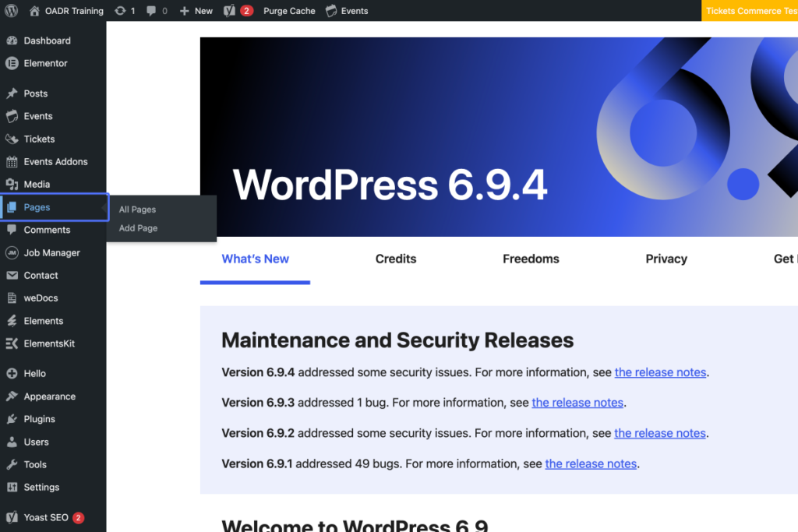This screenshot has height=532, width=798.
Task: Click the Events Addons calendar grid icon
Action: click(12, 162)
